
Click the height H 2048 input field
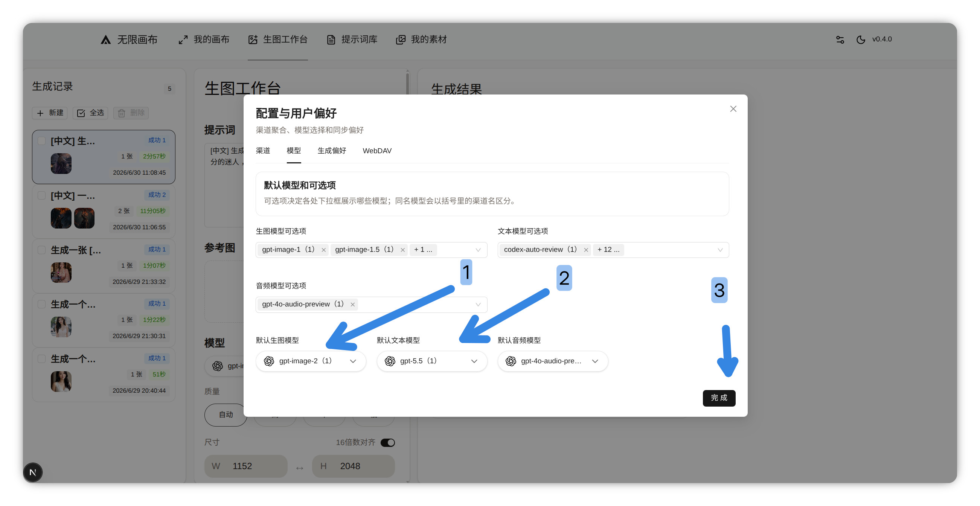click(354, 466)
